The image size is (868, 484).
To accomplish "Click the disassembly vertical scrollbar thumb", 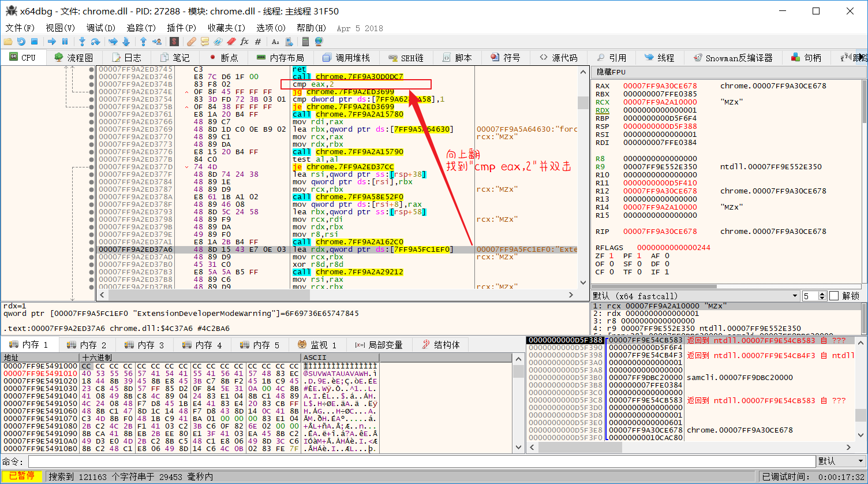I will [583, 103].
